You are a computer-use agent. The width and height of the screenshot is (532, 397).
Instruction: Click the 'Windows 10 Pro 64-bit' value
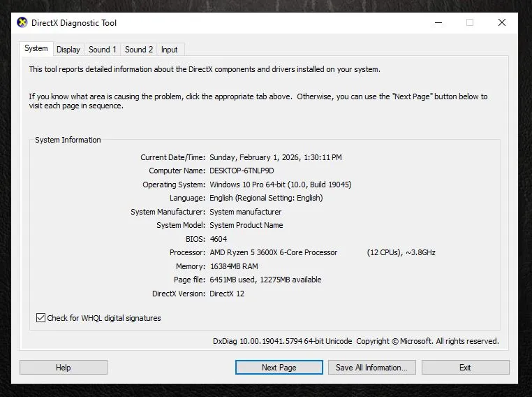click(247, 185)
